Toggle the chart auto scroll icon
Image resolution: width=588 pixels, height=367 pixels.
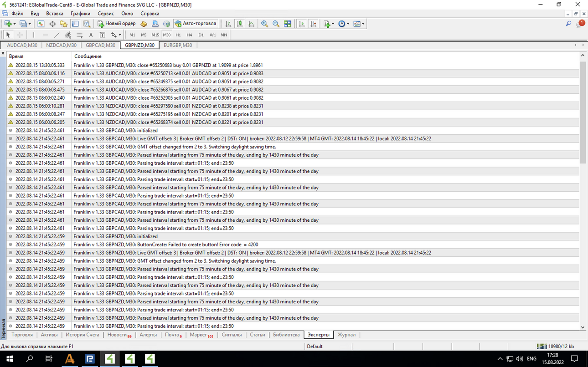[x=302, y=24]
